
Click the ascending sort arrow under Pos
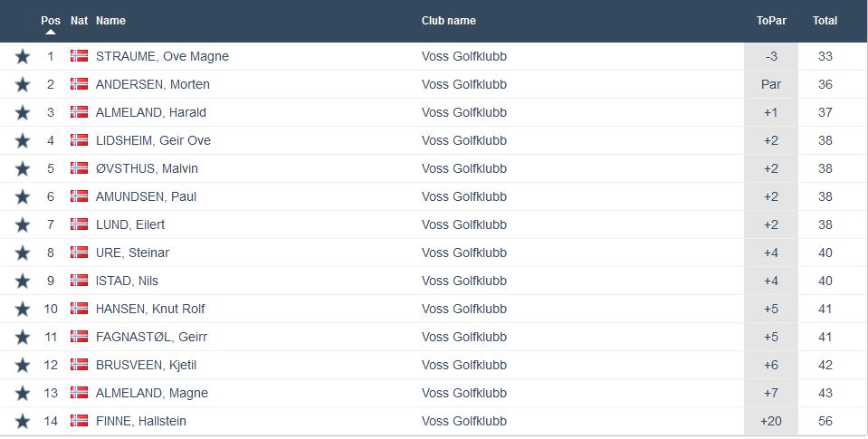(51, 33)
